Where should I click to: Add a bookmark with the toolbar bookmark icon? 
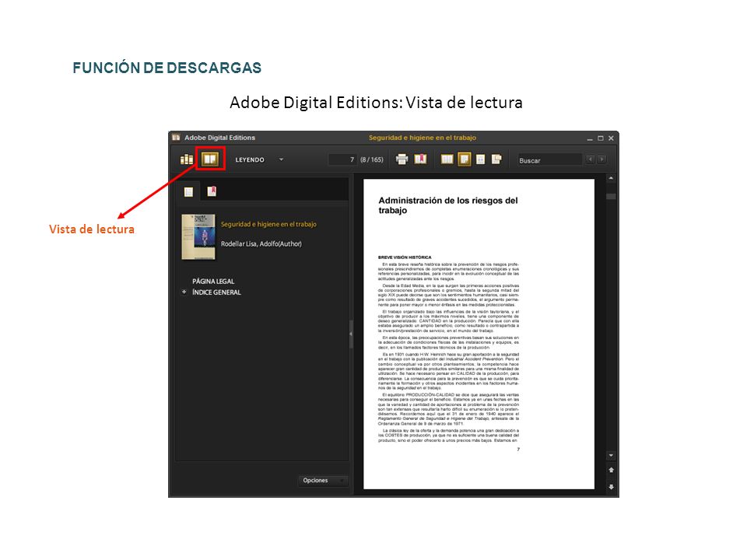coord(420,159)
